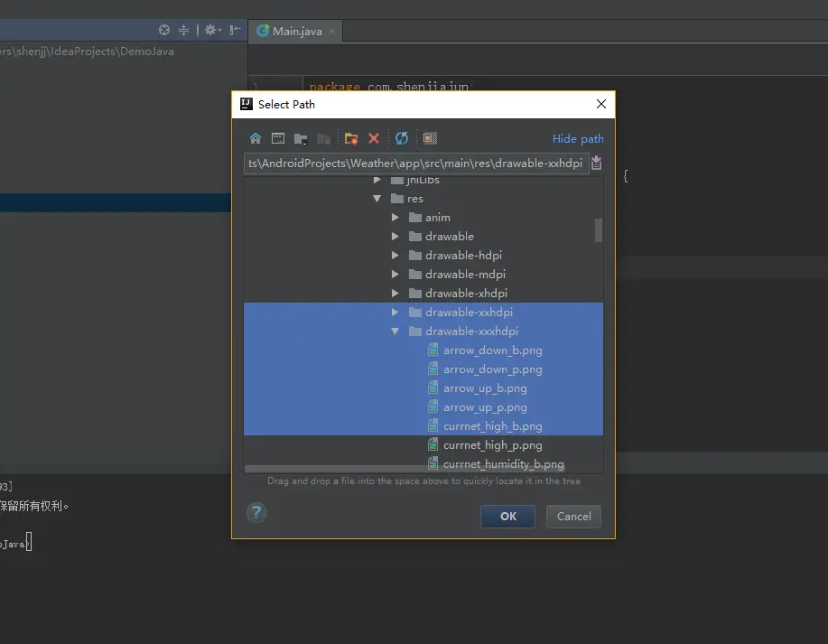
Task: Click Scroll from Source icon in project panel
Action: [164, 30]
